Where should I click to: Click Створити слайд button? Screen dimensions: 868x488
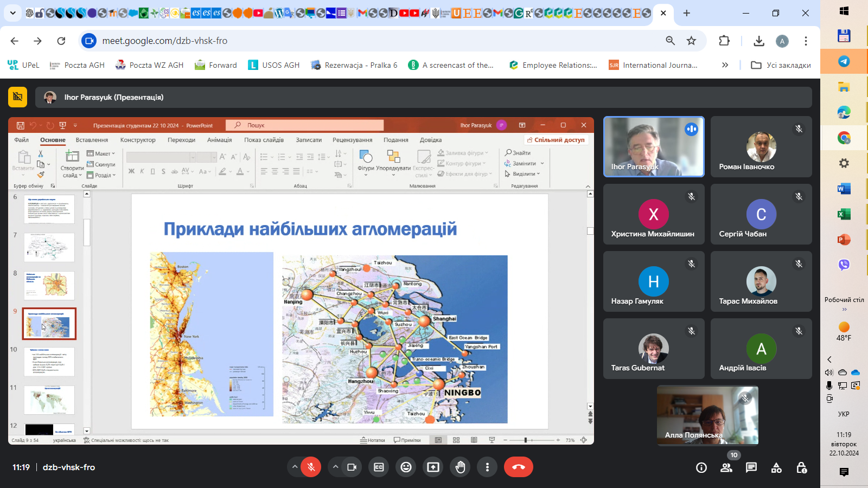(x=72, y=164)
